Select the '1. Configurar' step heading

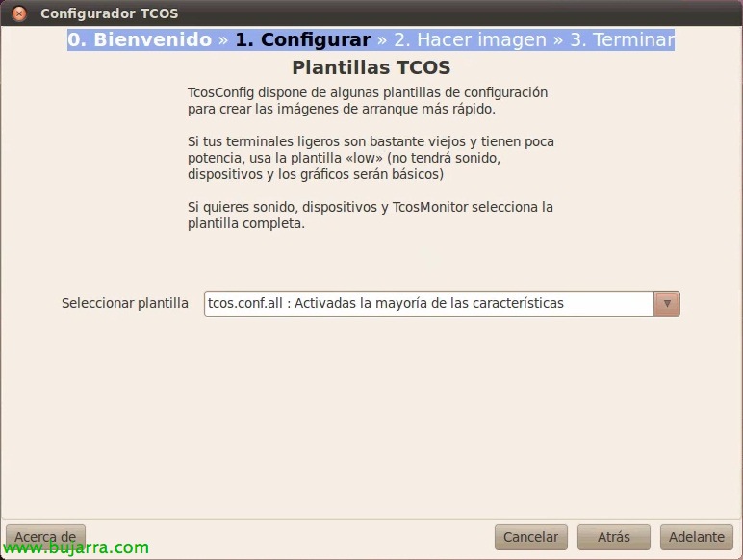303,39
